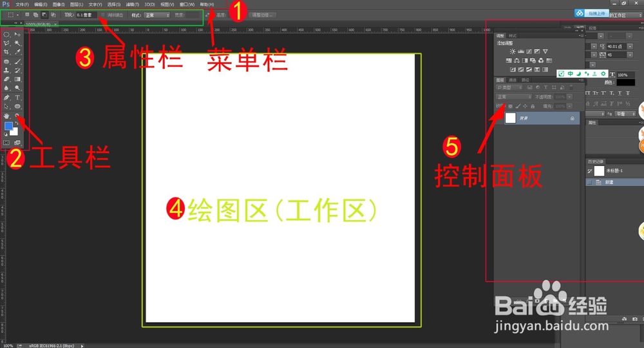644x348 pixels.
Task: Click the Quick Mask mode icon
Action: 6,143
